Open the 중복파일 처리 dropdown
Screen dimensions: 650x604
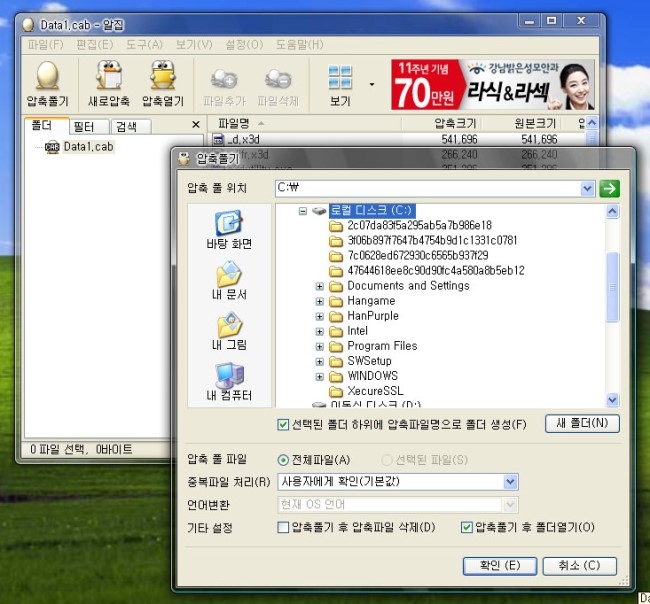[510, 482]
